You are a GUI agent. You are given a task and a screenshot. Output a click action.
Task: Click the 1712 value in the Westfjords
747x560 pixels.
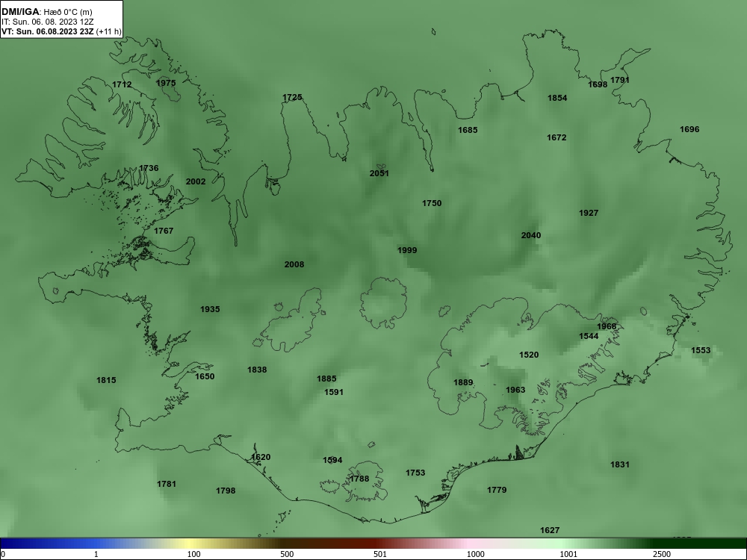(122, 85)
